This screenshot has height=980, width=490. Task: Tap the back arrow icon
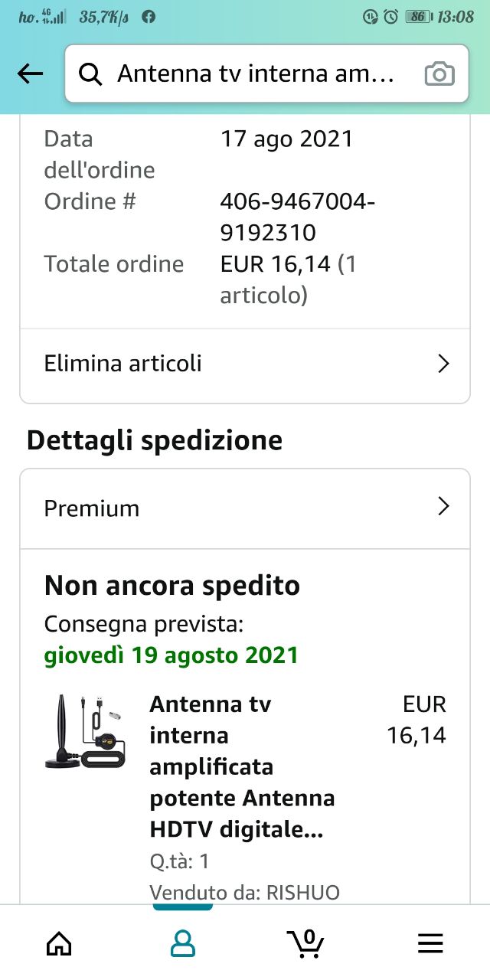click(31, 73)
